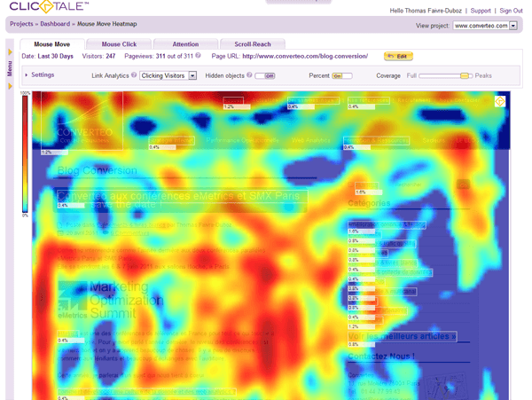Open the Support link
The width and height of the screenshot is (532, 400).
[481, 11]
